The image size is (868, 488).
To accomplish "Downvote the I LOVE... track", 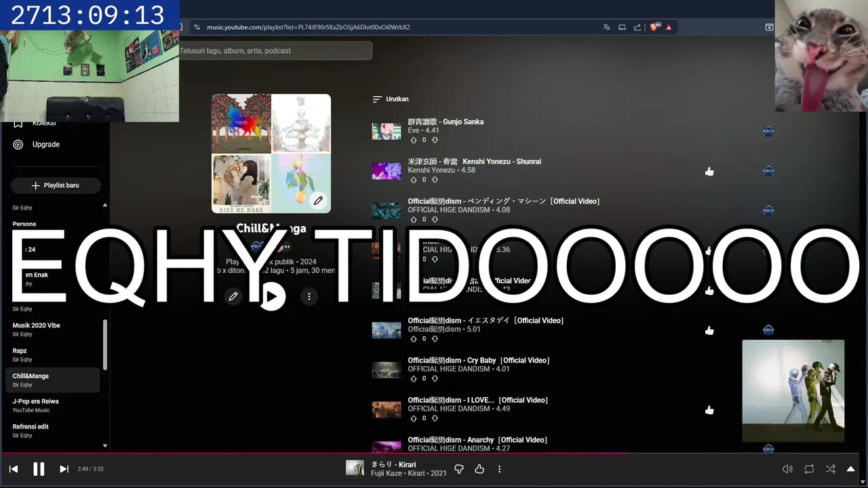I will pyautogui.click(x=435, y=418).
